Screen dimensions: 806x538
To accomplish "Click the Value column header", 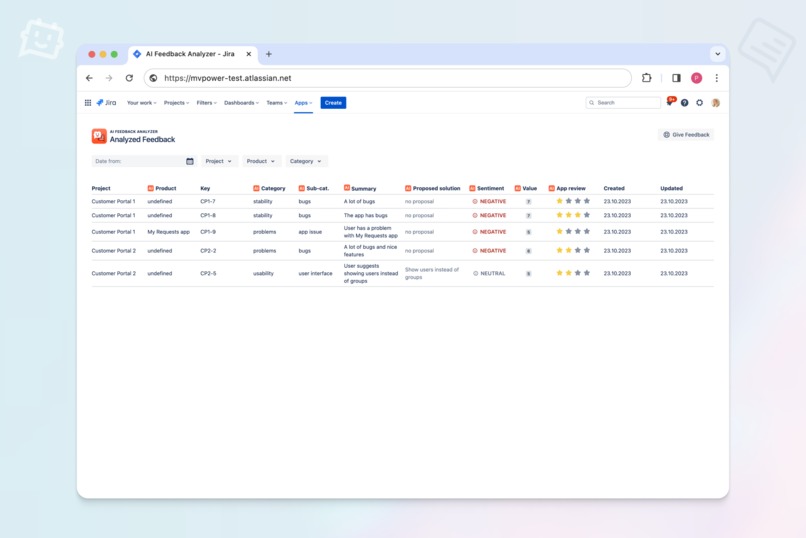I will (x=526, y=189).
